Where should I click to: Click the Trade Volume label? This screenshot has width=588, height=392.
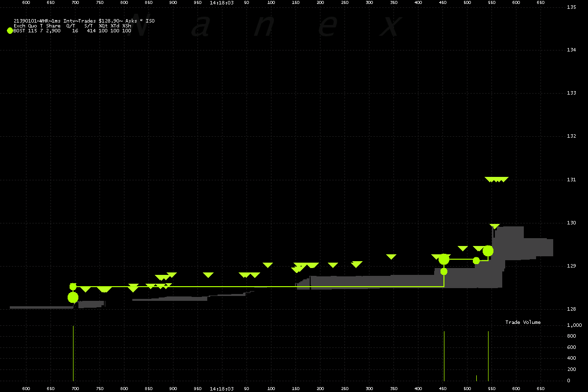tap(523, 322)
